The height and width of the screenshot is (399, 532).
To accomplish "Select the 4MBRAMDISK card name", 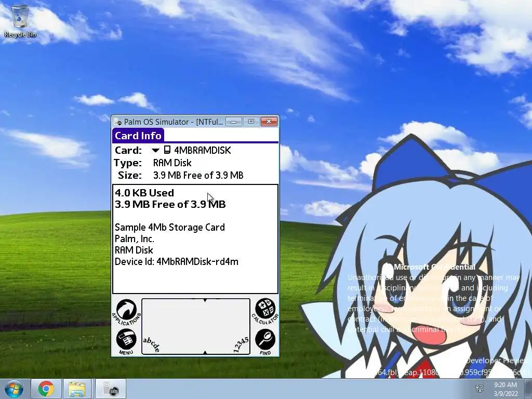I will coord(202,150).
